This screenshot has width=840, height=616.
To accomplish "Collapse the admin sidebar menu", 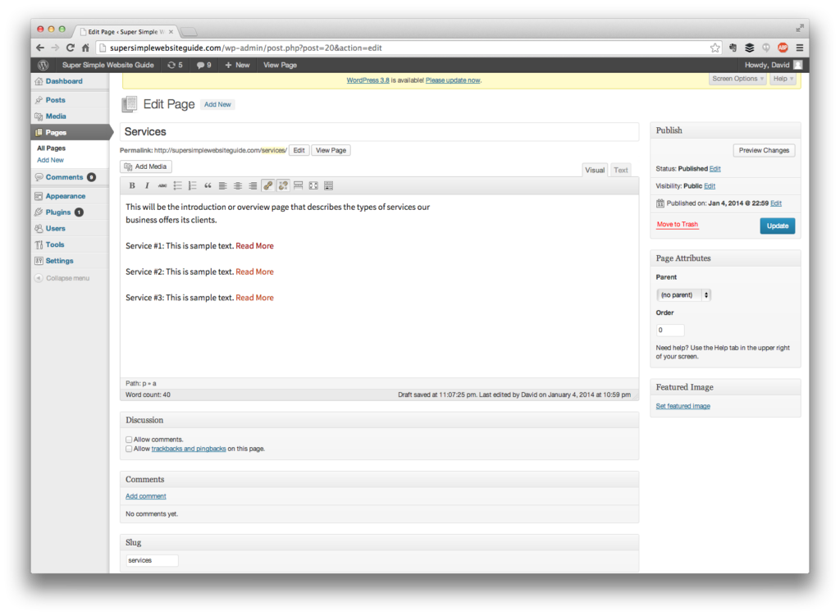I will coord(62,278).
